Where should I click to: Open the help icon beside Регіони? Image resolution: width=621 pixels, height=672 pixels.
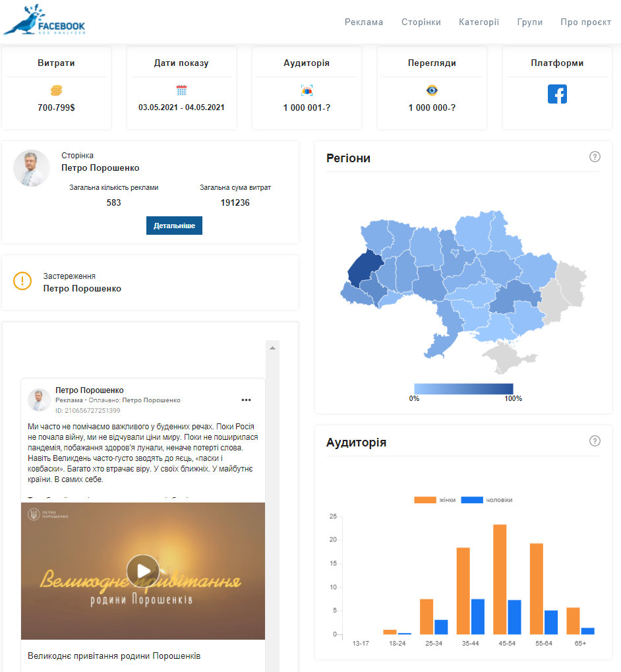(595, 157)
